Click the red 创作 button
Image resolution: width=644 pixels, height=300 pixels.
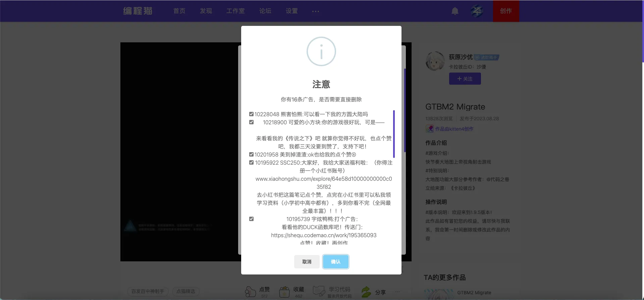(x=506, y=11)
